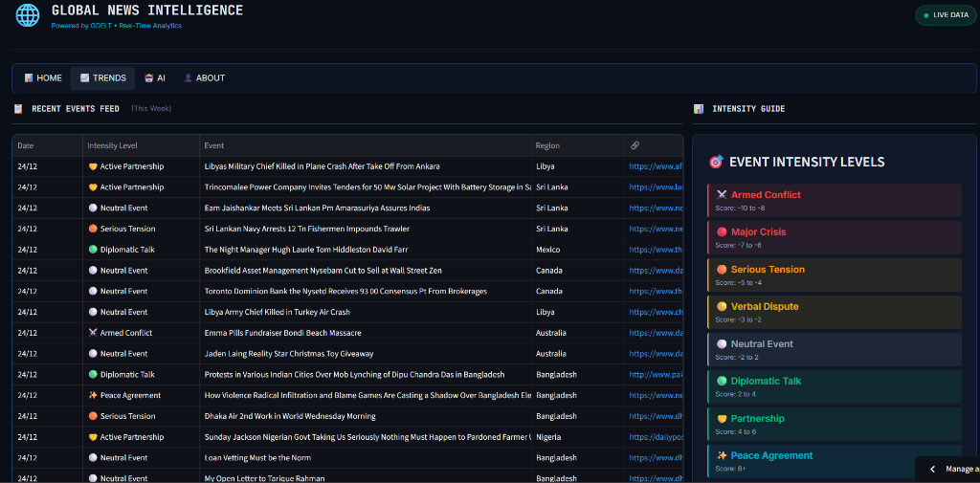980x483 pixels.
Task: Click the Armed Conflict swords icon in legend
Action: [x=722, y=195]
